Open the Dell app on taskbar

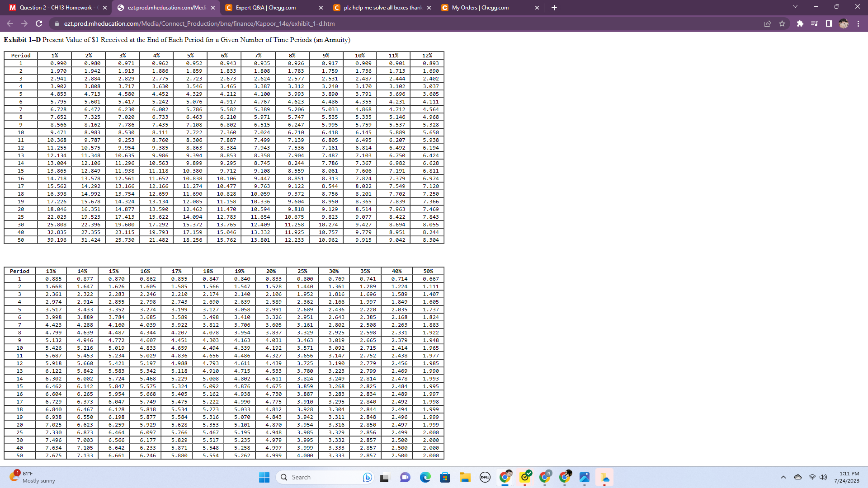tap(485, 477)
